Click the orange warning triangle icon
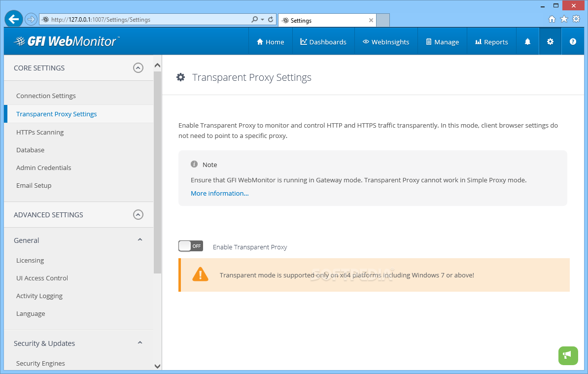 200,274
